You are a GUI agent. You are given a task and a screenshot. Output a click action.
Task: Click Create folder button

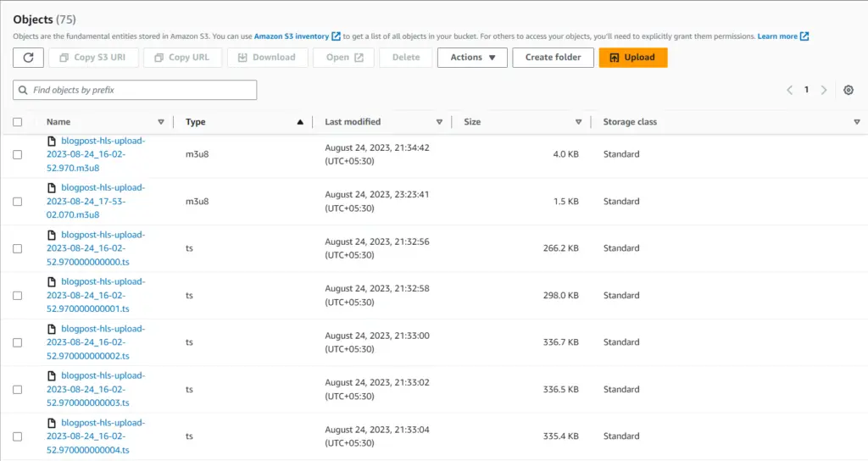click(553, 58)
